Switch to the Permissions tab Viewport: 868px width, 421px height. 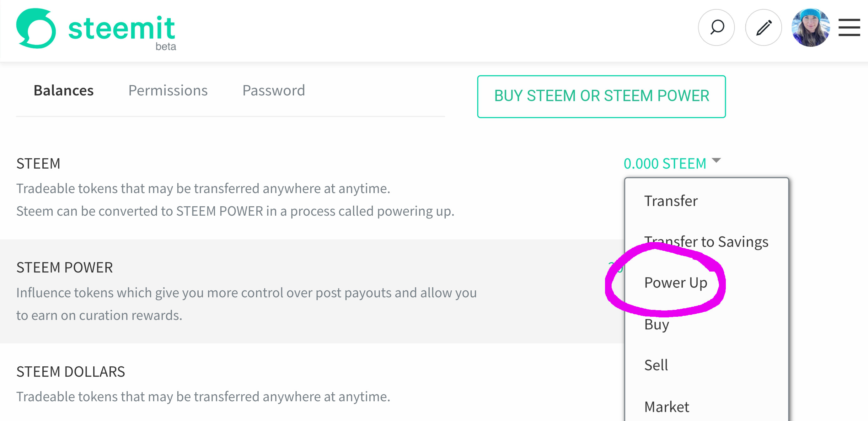point(168,90)
